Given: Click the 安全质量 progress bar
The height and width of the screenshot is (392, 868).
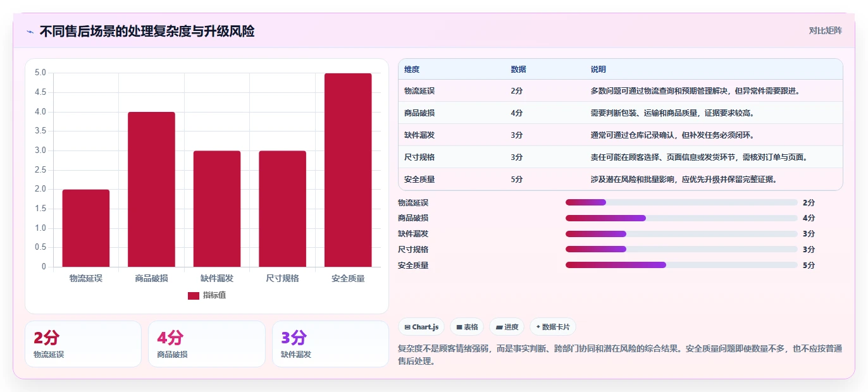Looking at the screenshot, I should 681,265.
